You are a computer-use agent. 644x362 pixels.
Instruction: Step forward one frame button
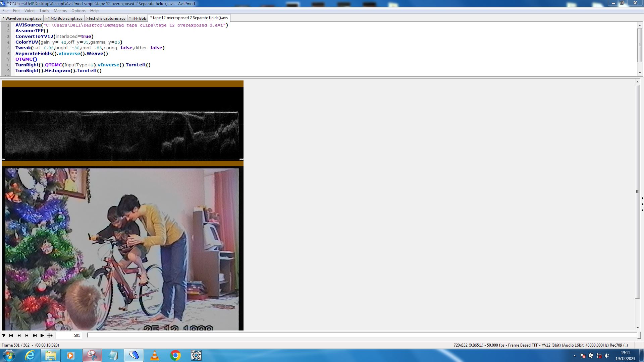(x=27, y=336)
